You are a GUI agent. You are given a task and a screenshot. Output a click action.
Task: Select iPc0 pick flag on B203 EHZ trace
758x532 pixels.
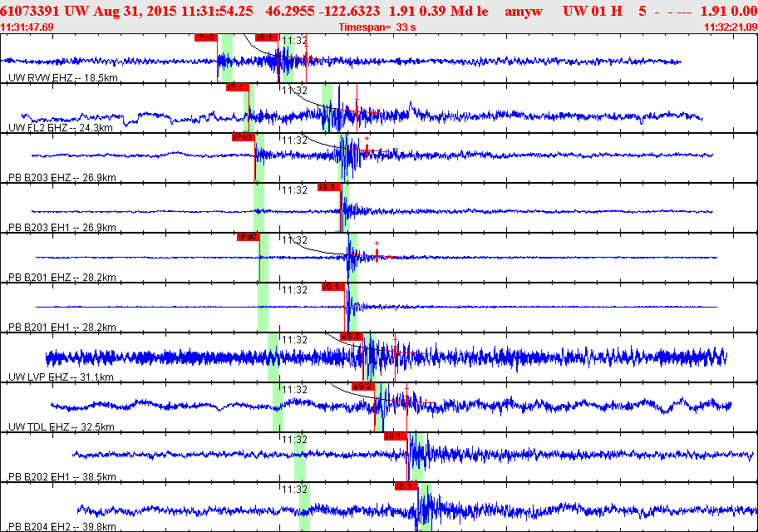click(x=243, y=137)
